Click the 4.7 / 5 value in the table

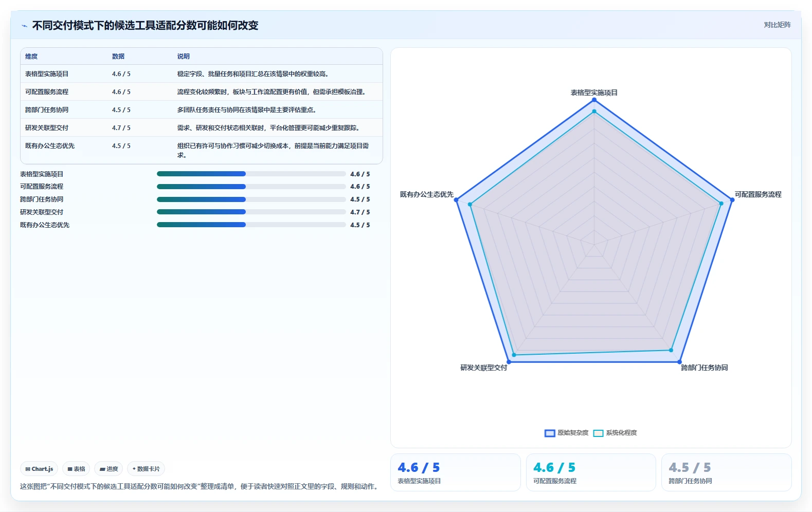pos(121,128)
